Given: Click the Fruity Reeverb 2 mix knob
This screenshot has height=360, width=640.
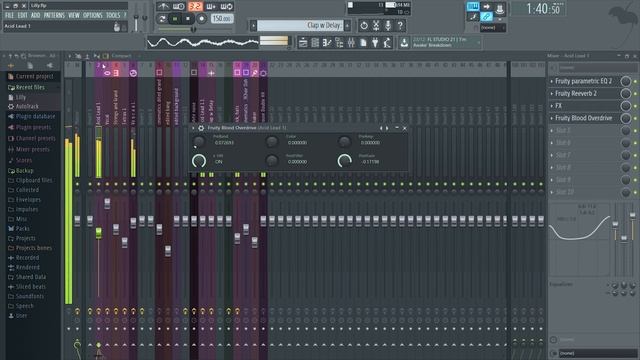Looking at the screenshot, I should [625, 94].
